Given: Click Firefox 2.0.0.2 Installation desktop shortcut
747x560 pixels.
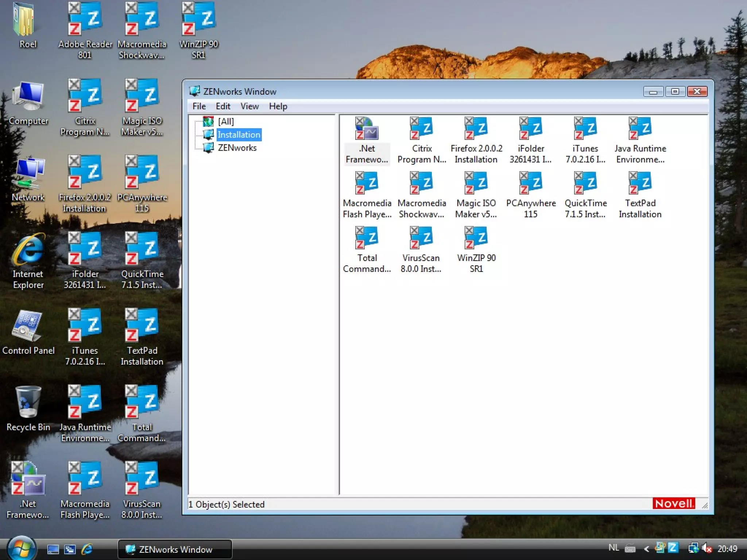Looking at the screenshot, I should tap(85, 184).
